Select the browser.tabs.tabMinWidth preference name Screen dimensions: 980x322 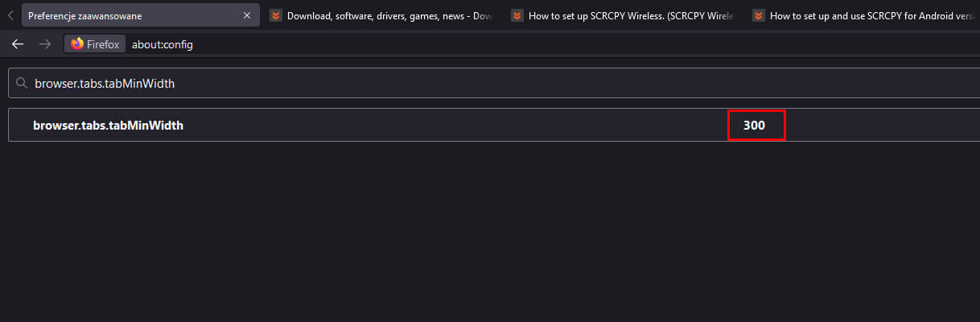tap(109, 126)
